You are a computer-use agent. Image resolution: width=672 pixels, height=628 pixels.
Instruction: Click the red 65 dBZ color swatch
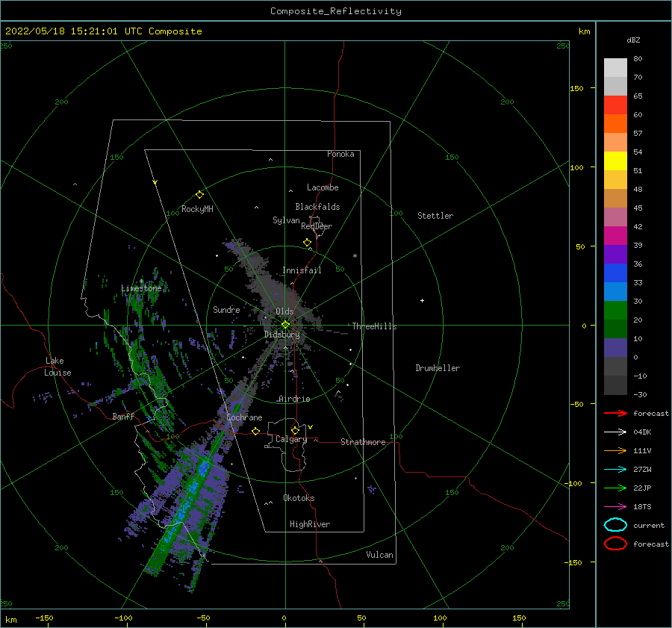[615, 105]
